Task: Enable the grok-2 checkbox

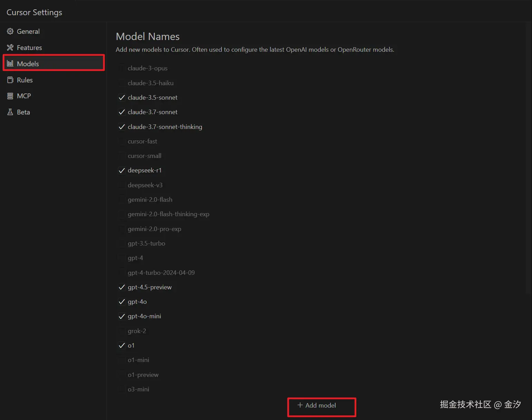Action: [x=122, y=331]
